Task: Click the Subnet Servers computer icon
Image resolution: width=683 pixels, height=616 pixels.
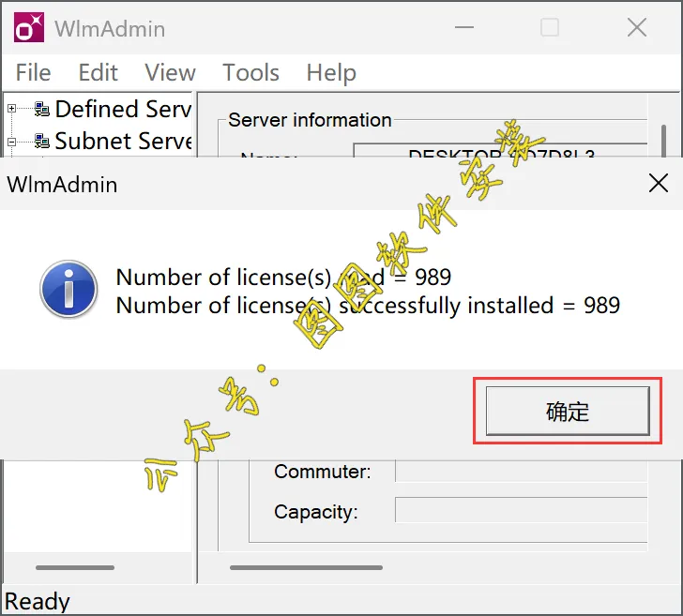Action: (42, 141)
